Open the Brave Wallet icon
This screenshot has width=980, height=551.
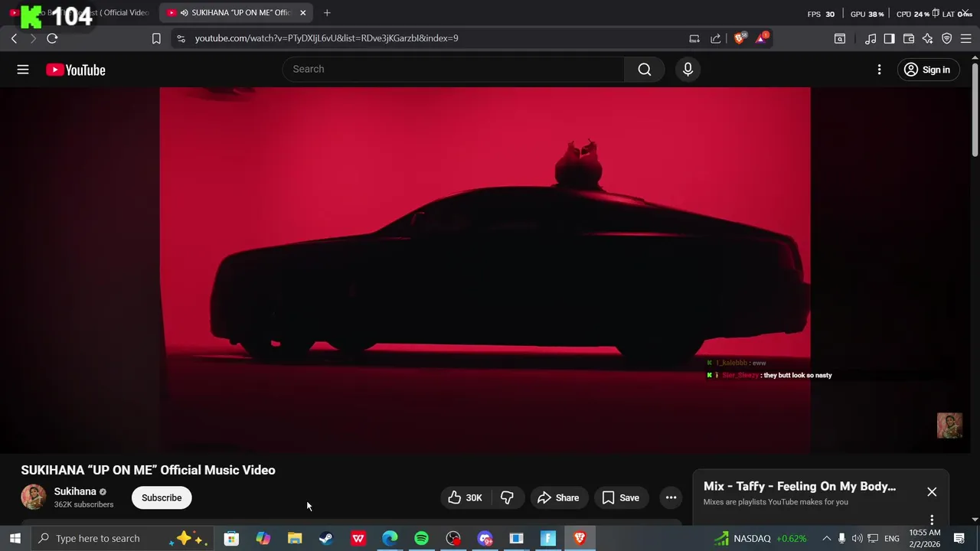pyautogui.click(x=909, y=38)
